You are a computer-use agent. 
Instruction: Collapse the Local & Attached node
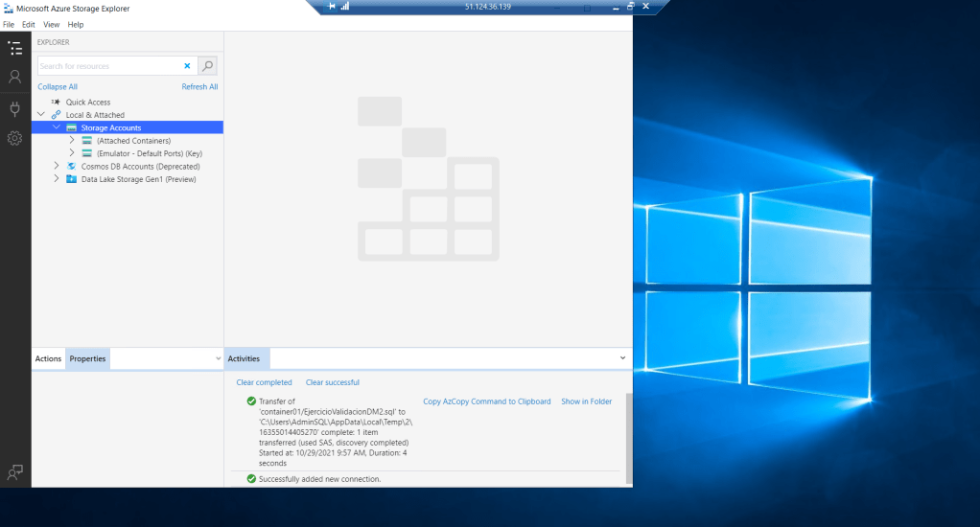point(41,115)
